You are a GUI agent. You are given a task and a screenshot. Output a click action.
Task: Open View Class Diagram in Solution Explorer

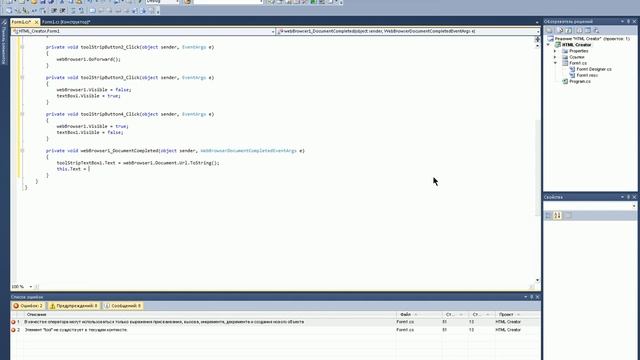tap(596, 30)
